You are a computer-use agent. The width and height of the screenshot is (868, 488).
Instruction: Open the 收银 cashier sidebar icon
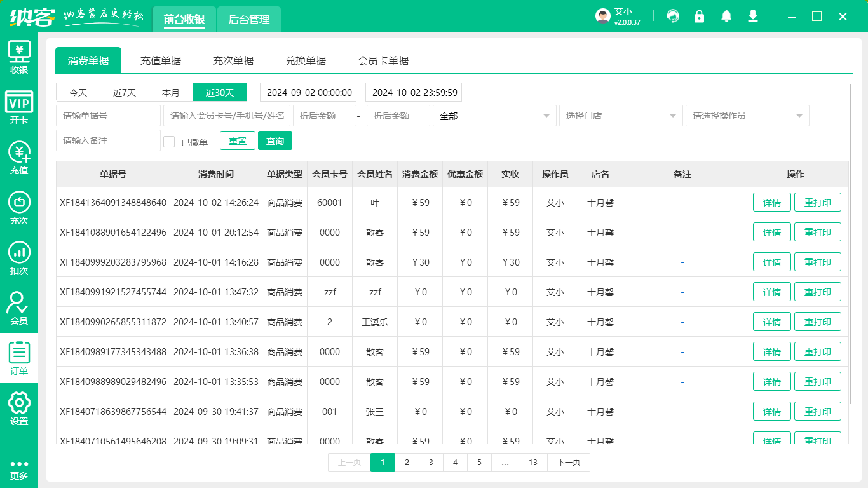click(19, 57)
